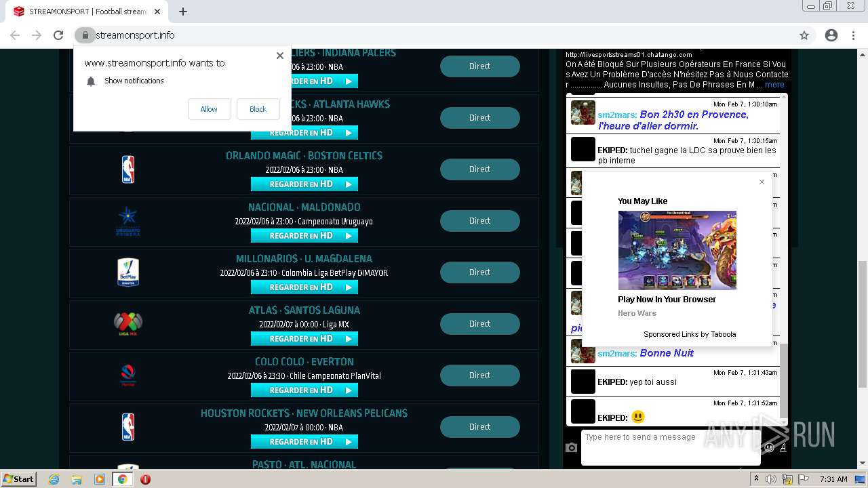Click sm2mars username on Bonne Nuit message
Viewport: 868px width, 488px height.
tap(617, 353)
